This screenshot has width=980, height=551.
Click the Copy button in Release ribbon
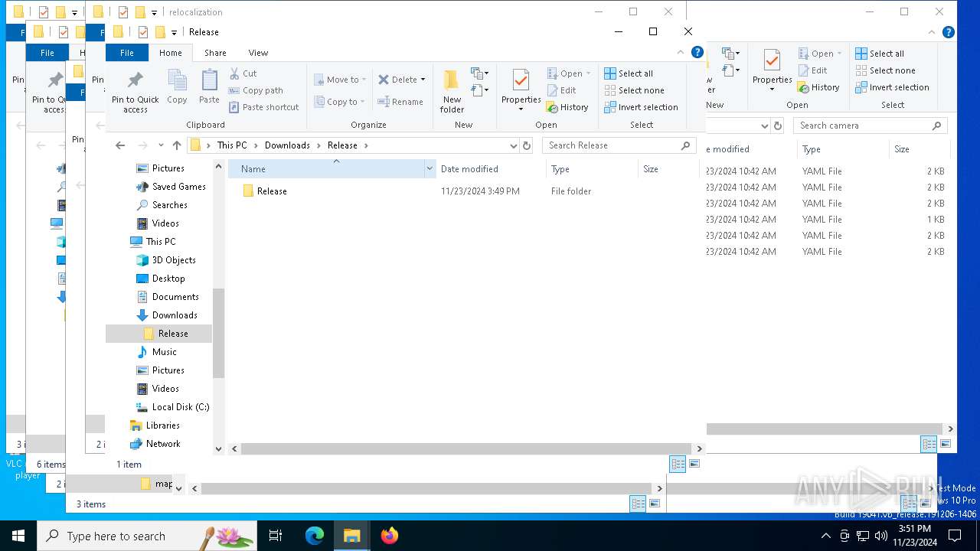point(177,87)
